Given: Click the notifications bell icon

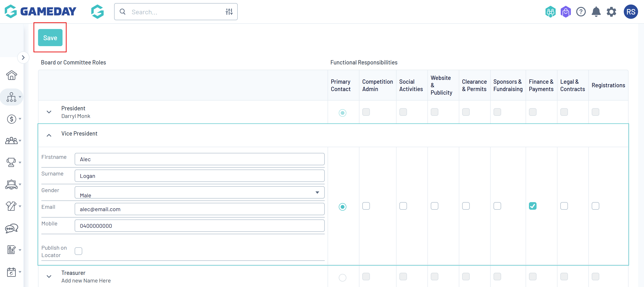Looking at the screenshot, I should pos(596,12).
